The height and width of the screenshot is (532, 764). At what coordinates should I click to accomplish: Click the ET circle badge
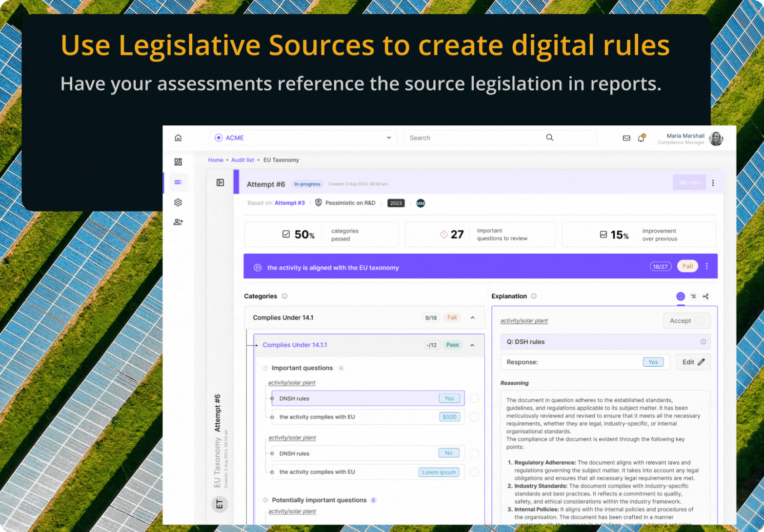(220, 504)
